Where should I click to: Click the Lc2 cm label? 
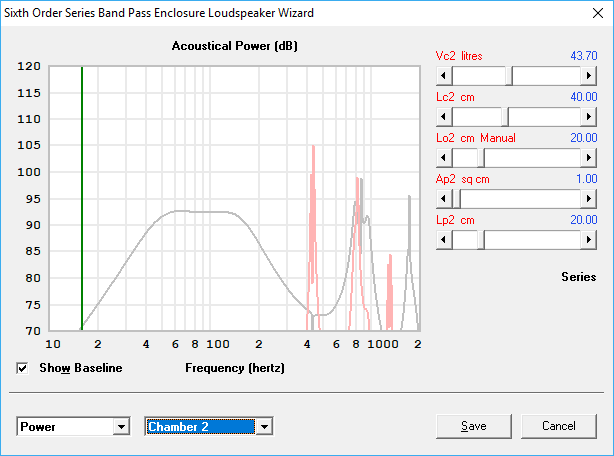pyautogui.click(x=455, y=97)
